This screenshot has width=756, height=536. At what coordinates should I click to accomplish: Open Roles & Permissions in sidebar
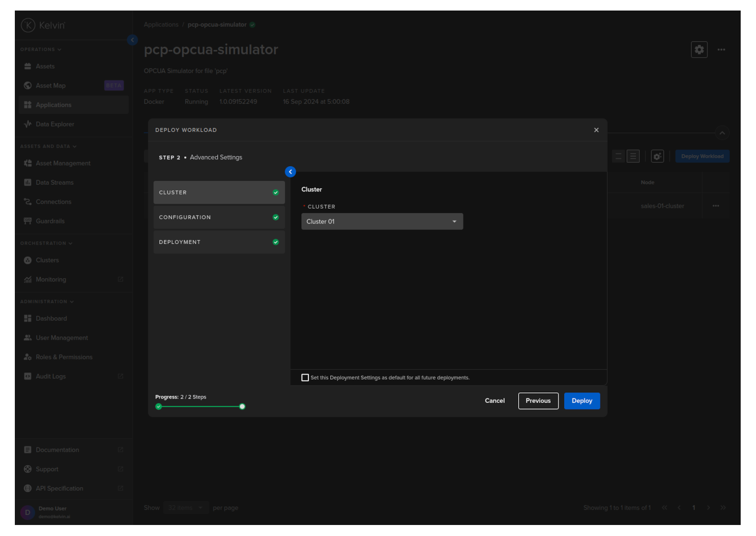pyautogui.click(x=64, y=357)
